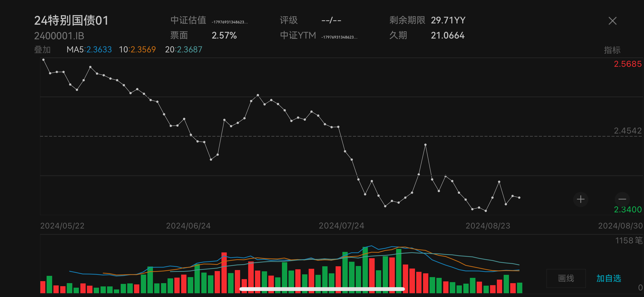Open the 指标 indicator selector

pos(612,50)
